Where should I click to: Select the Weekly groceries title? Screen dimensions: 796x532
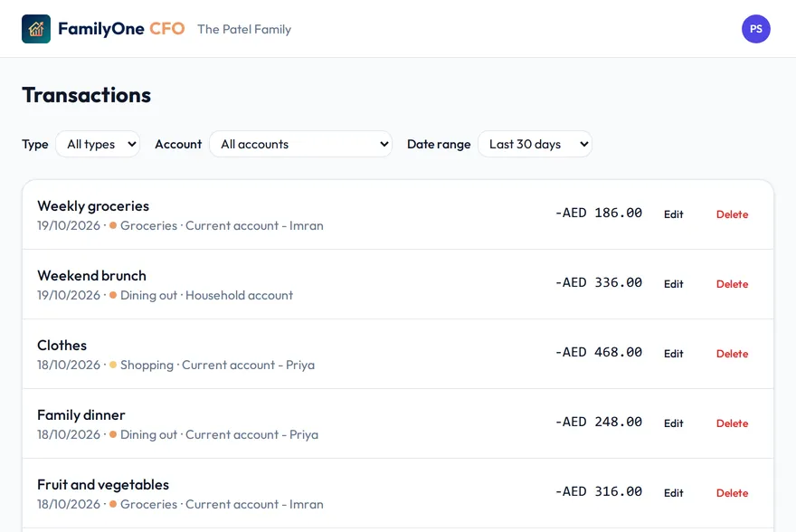(x=93, y=206)
